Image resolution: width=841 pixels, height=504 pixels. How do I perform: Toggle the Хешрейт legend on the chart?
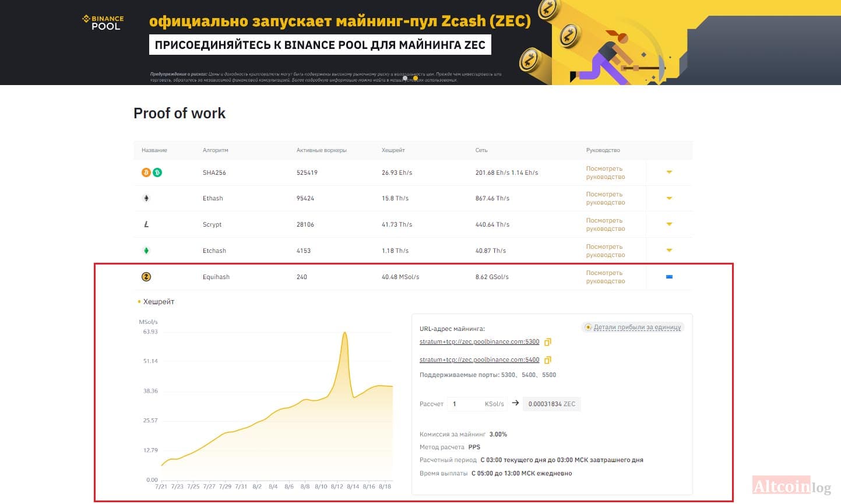(x=156, y=302)
